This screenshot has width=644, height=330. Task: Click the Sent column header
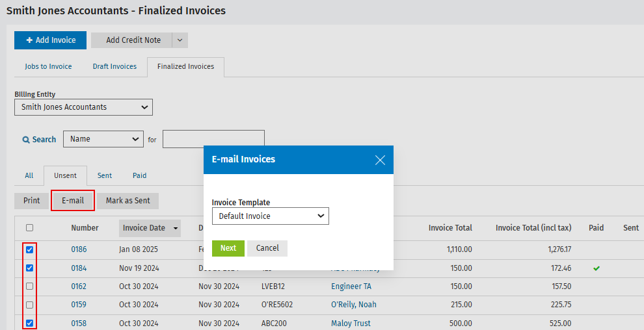(x=631, y=228)
